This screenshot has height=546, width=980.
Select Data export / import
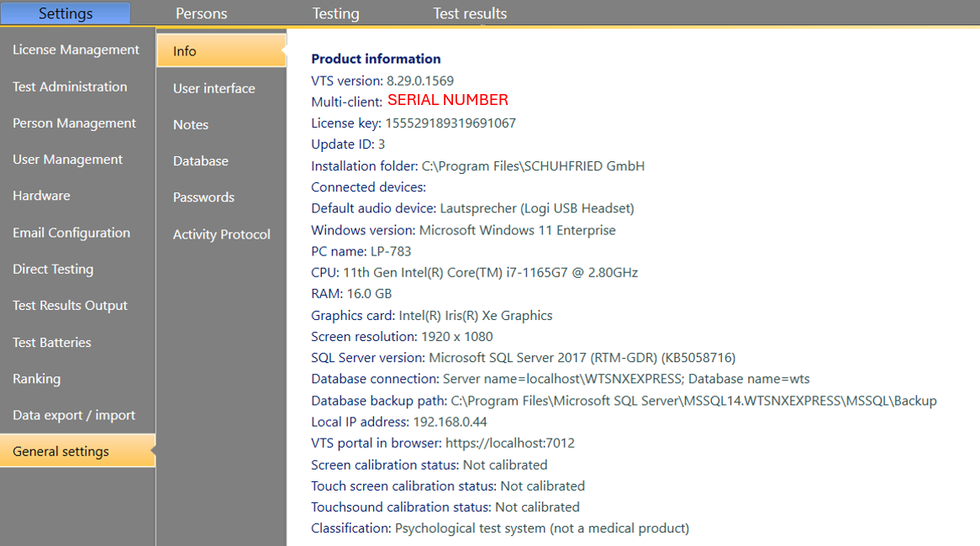74,415
